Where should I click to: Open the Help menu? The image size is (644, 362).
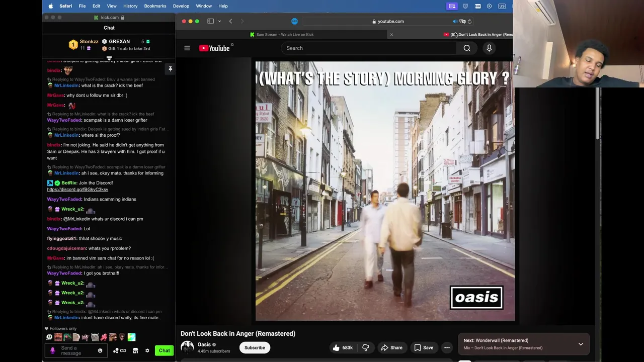[223, 6]
